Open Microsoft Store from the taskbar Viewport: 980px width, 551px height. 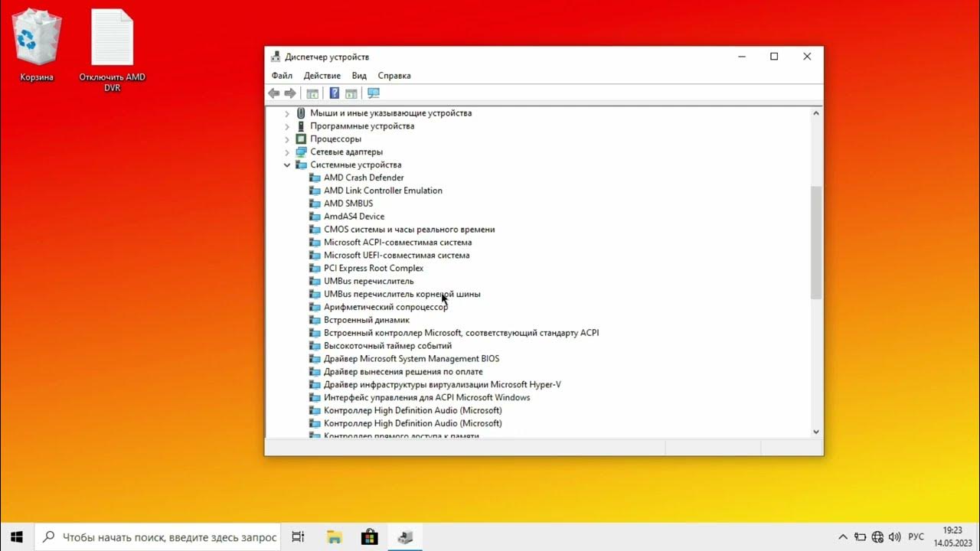[x=370, y=537]
